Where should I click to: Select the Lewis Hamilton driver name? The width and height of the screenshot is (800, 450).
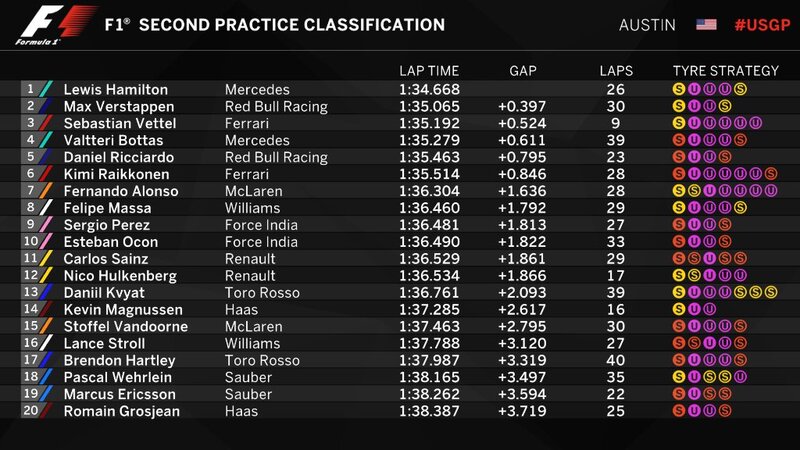point(116,89)
